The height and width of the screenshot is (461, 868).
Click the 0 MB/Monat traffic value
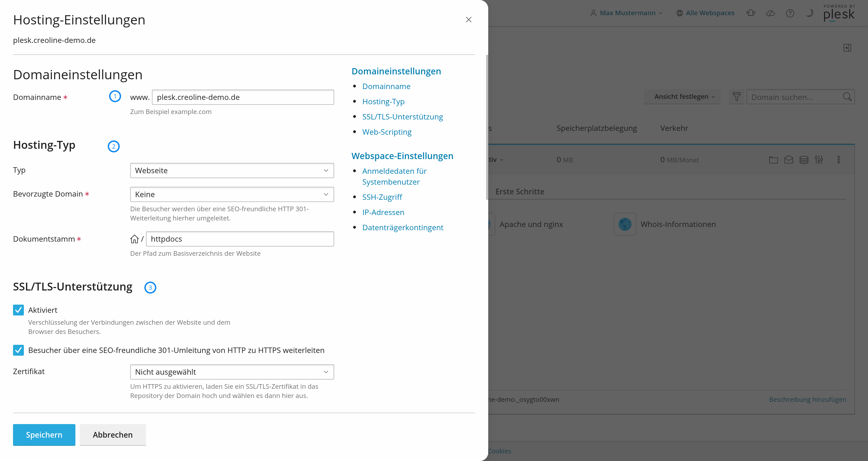680,160
